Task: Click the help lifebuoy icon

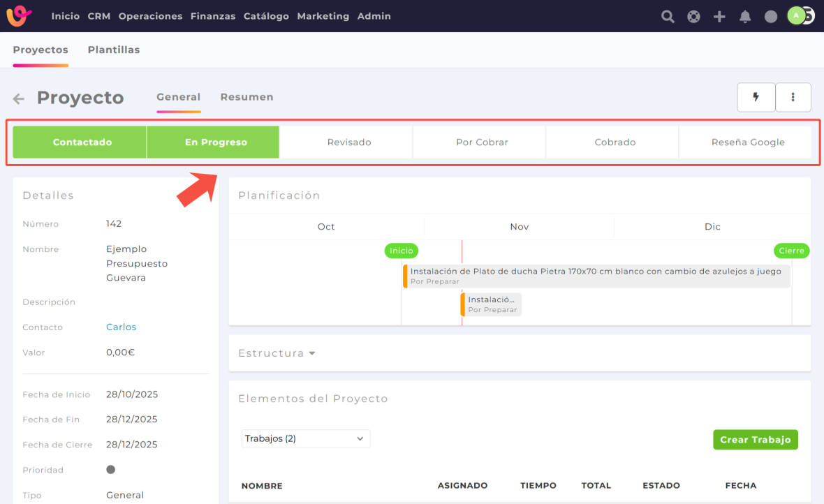Action: click(693, 17)
